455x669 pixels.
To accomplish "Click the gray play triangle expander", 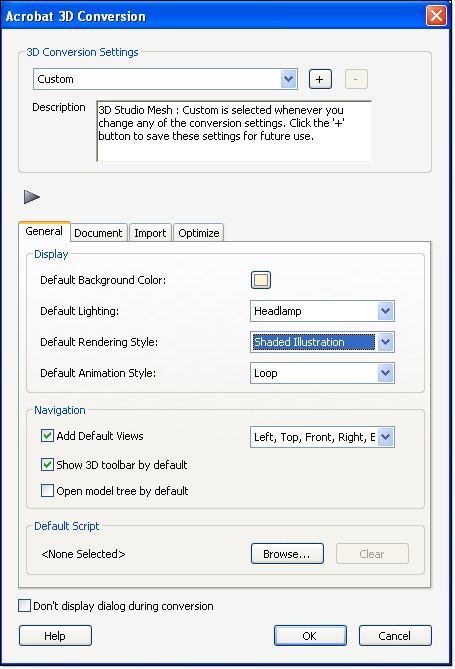I will pyautogui.click(x=32, y=197).
